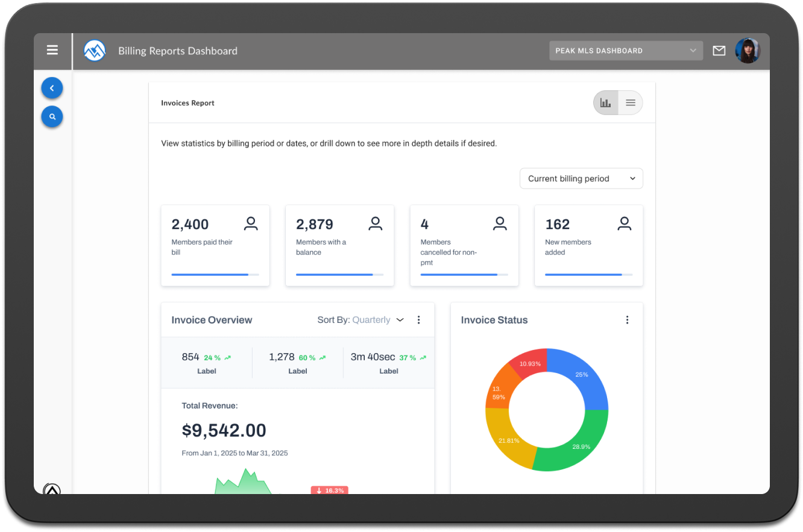This screenshot has height=532, width=803.
Task: Open the messages envelope icon
Action: [719, 51]
